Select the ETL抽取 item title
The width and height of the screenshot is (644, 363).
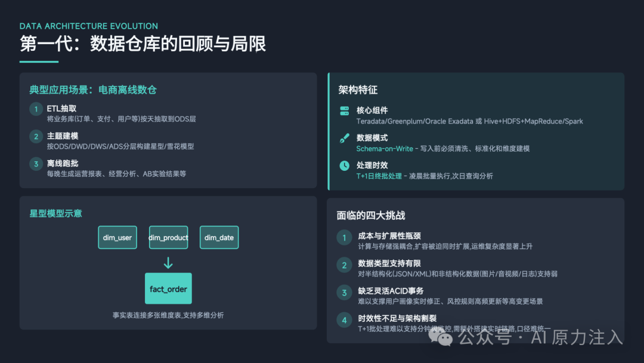tap(61, 109)
